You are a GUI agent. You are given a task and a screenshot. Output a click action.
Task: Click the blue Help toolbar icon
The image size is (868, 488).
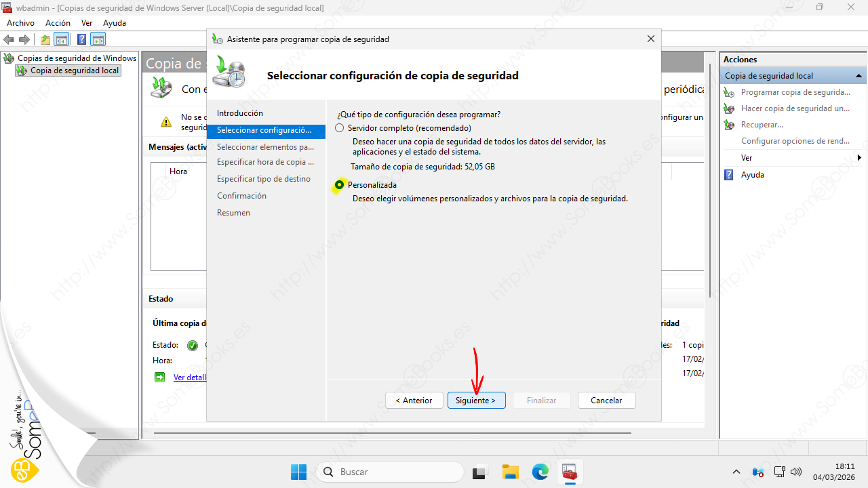click(81, 39)
